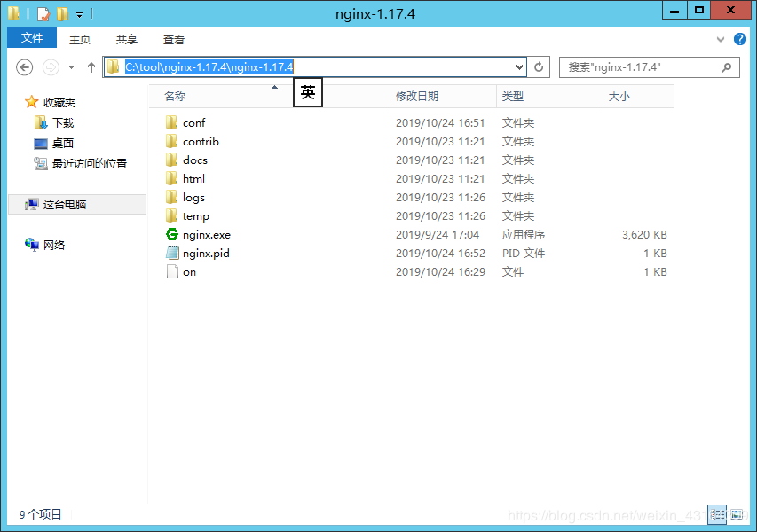This screenshot has height=532, width=757.
Task: Click the date 2019/9/24 17:04
Action: (x=438, y=235)
